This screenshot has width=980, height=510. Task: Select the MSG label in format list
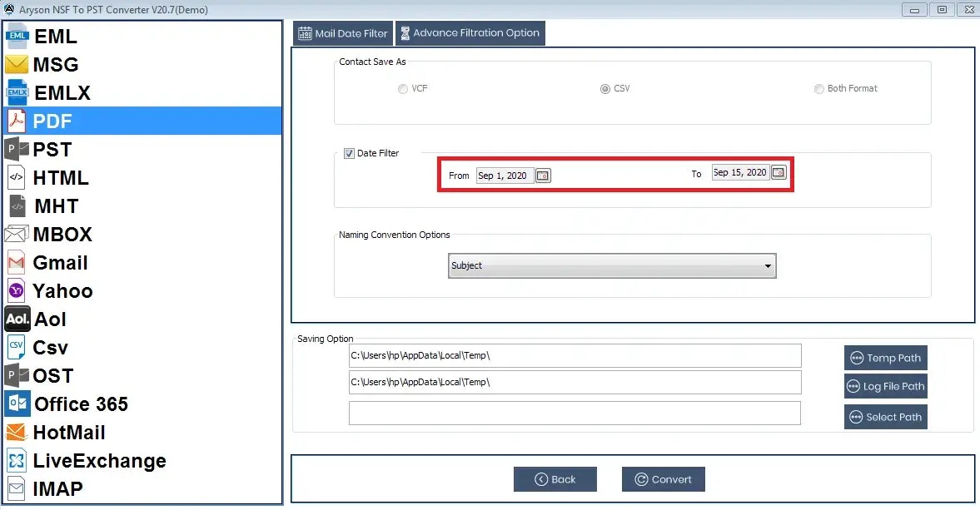tap(56, 64)
